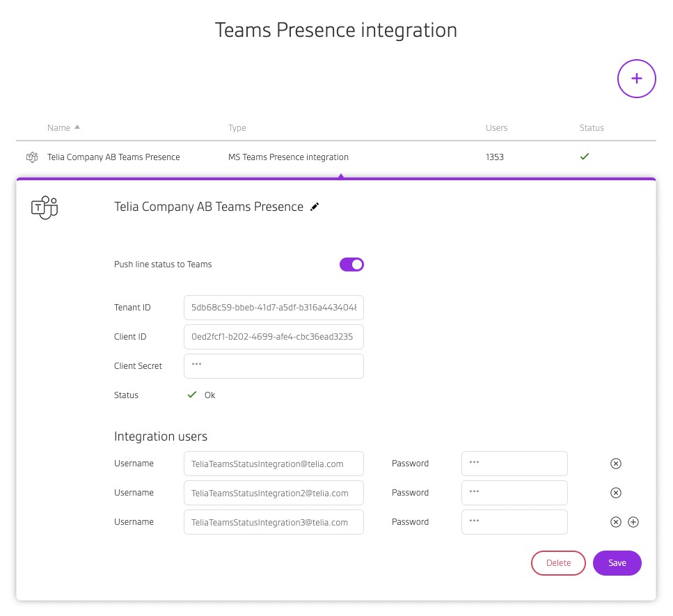Click the Ok status text
The height and width of the screenshot is (616, 673).
tap(209, 395)
